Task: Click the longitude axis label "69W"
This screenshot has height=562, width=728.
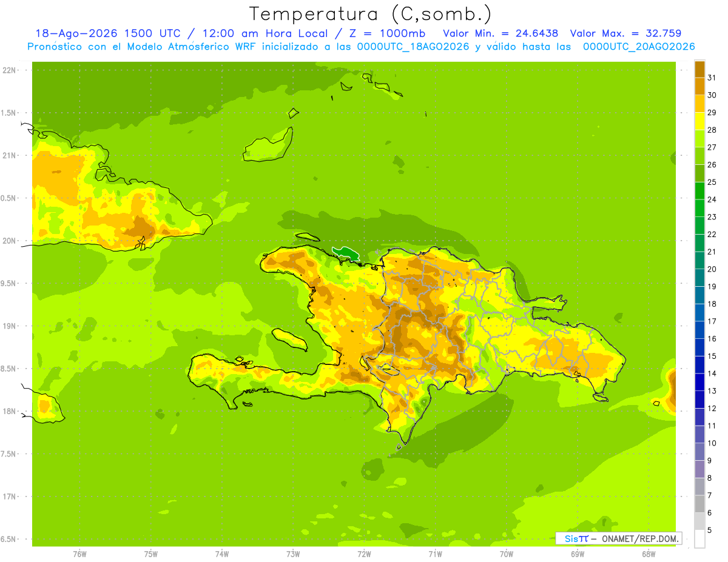Action: point(578,554)
